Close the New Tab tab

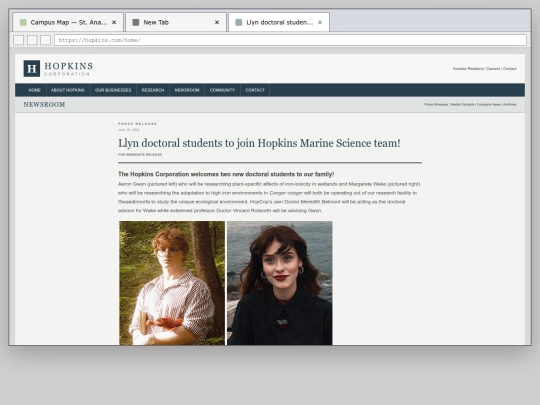(x=217, y=22)
